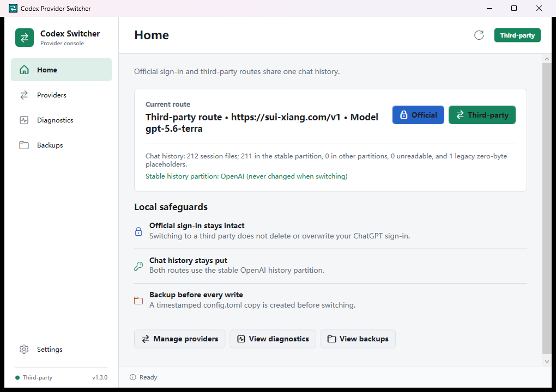Switch to the Third-party route button

click(482, 115)
